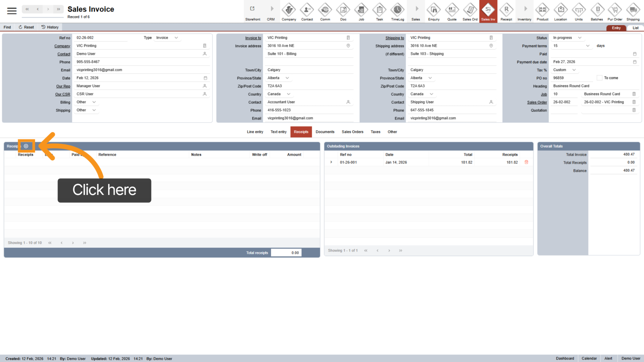The image size is (644, 362).
Task: Open calendar picker for invoice Date field
Action: coord(205,78)
